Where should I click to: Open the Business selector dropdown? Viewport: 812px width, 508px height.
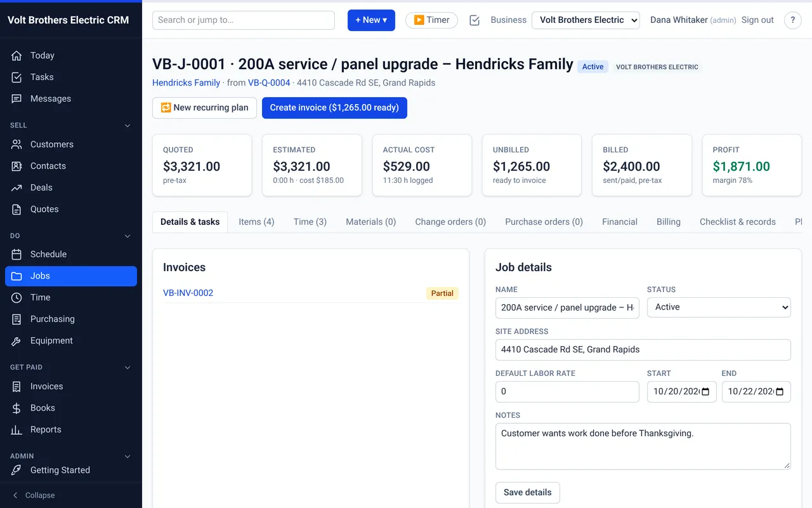point(586,20)
